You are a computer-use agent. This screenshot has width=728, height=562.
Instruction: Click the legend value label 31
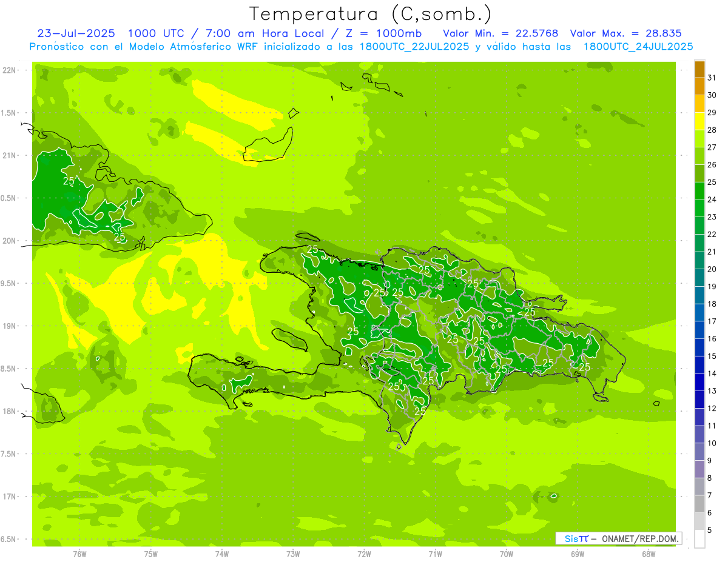click(712, 78)
